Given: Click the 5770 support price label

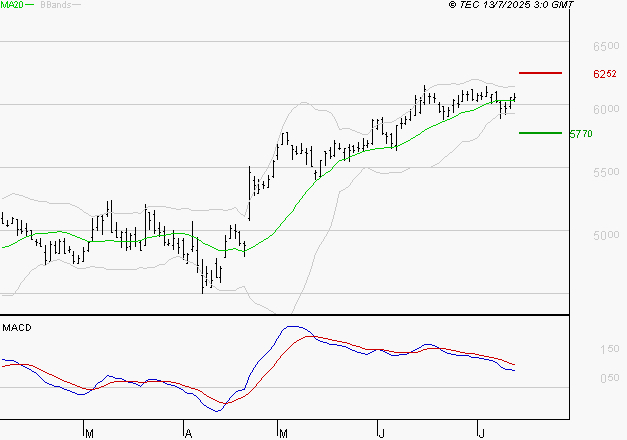Looking at the screenshot, I should pyautogui.click(x=581, y=133).
